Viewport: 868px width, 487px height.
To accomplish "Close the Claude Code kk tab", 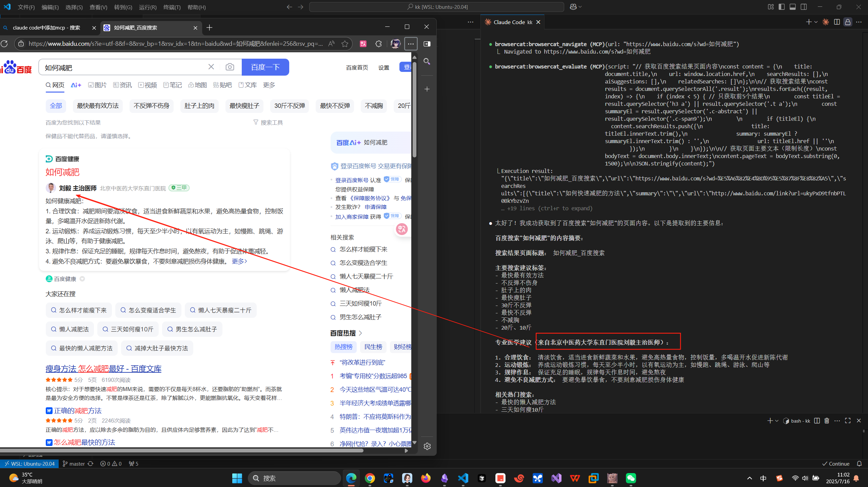I will coord(538,22).
